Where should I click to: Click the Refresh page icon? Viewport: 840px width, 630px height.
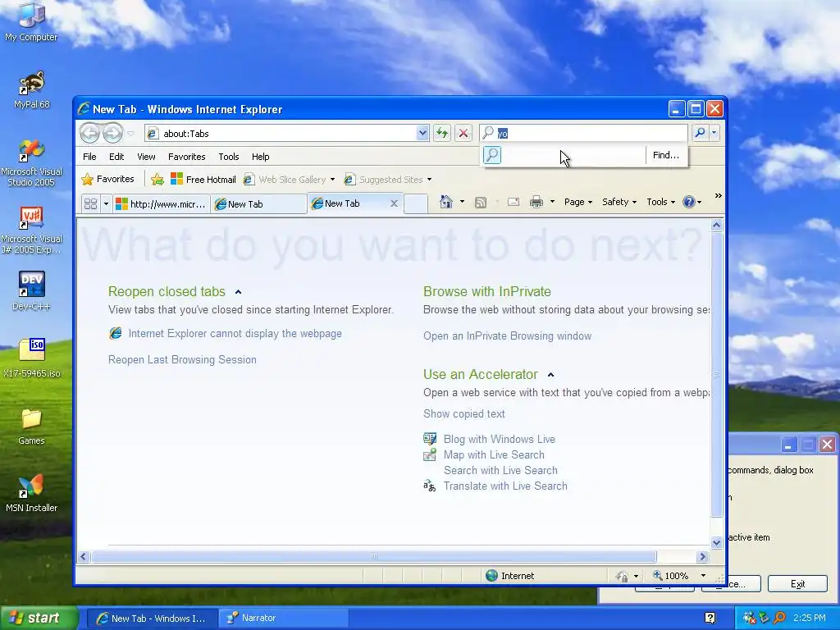442,133
